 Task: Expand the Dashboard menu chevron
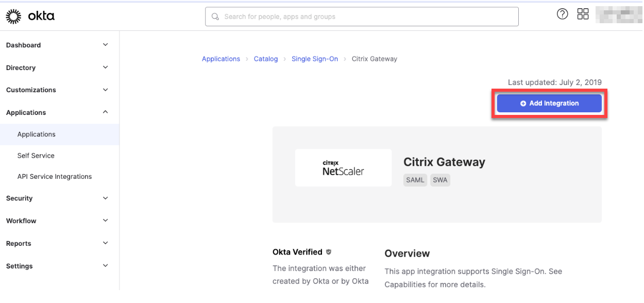pos(106,45)
